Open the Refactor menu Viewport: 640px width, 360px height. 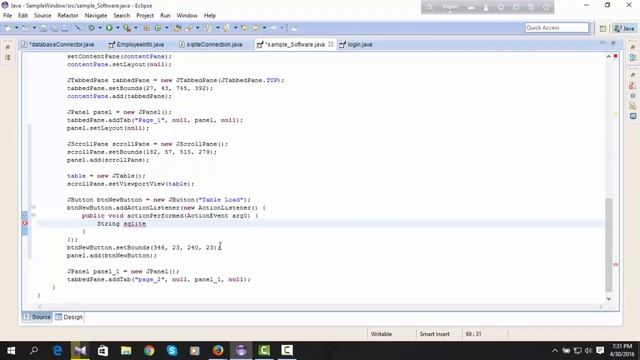point(68,16)
